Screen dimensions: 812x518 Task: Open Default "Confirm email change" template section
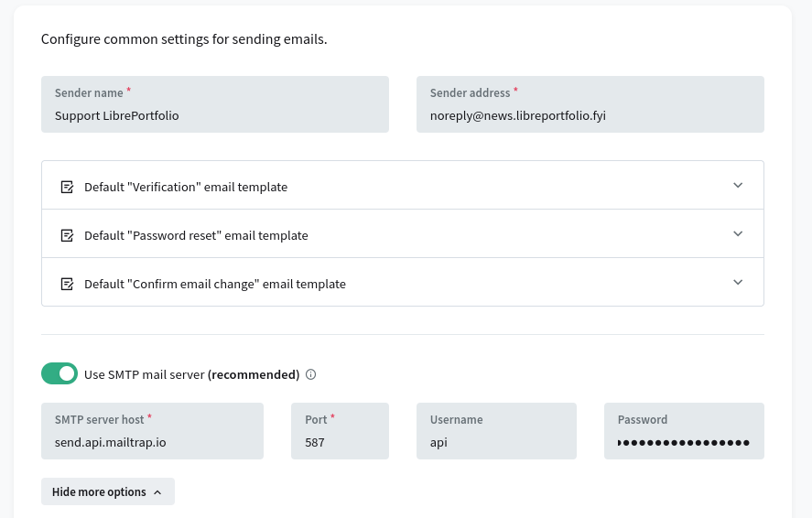(215, 284)
